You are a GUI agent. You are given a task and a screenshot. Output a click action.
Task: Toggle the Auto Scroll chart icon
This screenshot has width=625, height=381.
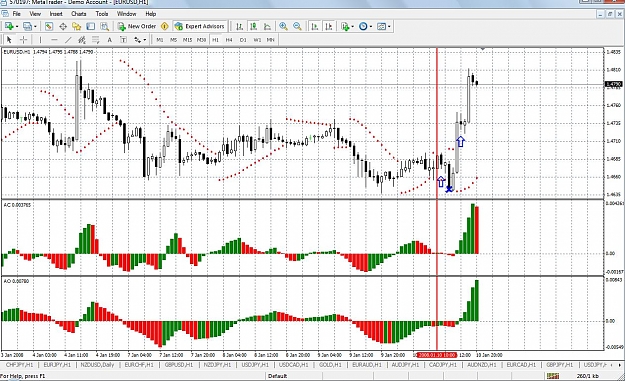[x=314, y=26]
